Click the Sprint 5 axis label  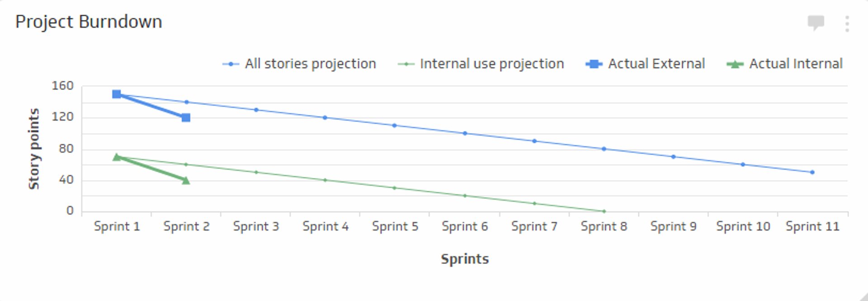point(395,226)
